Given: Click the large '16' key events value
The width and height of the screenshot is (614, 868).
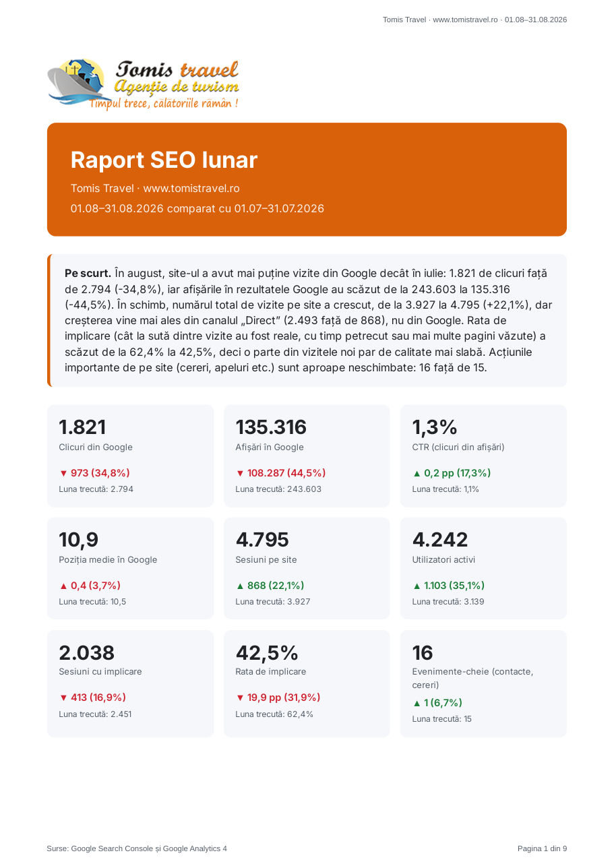Looking at the screenshot, I should click(423, 653).
